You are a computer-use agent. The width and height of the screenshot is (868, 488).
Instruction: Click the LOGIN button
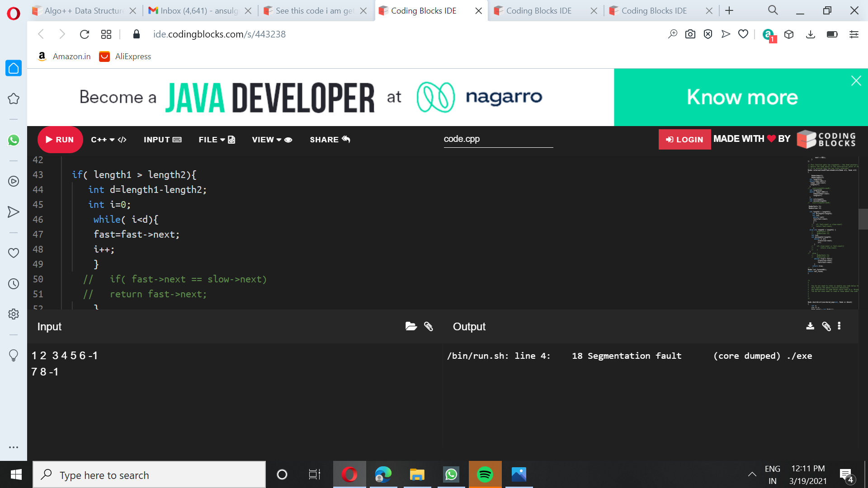click(x=684, y=140)
